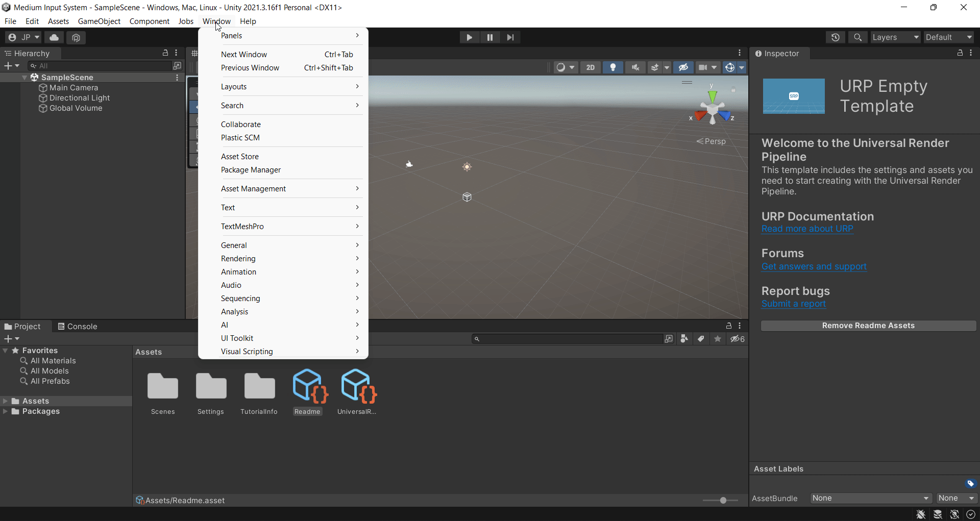980x521 pixels.
Task: Toggle Gizmos button in Scene toolbar
Action: click(730, 67)
